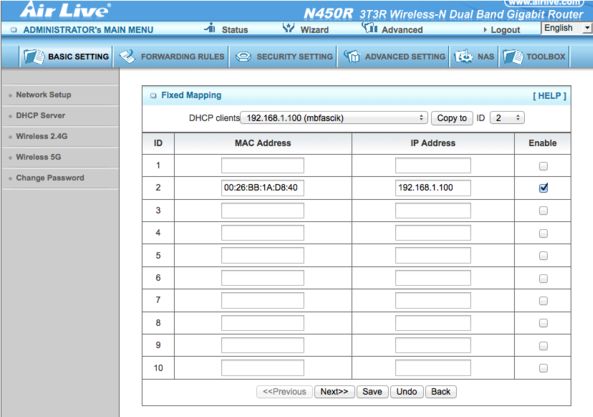This screenshot has height=417, width=593.
Task: Select the Toolbox icon
Action: point(513,57)
